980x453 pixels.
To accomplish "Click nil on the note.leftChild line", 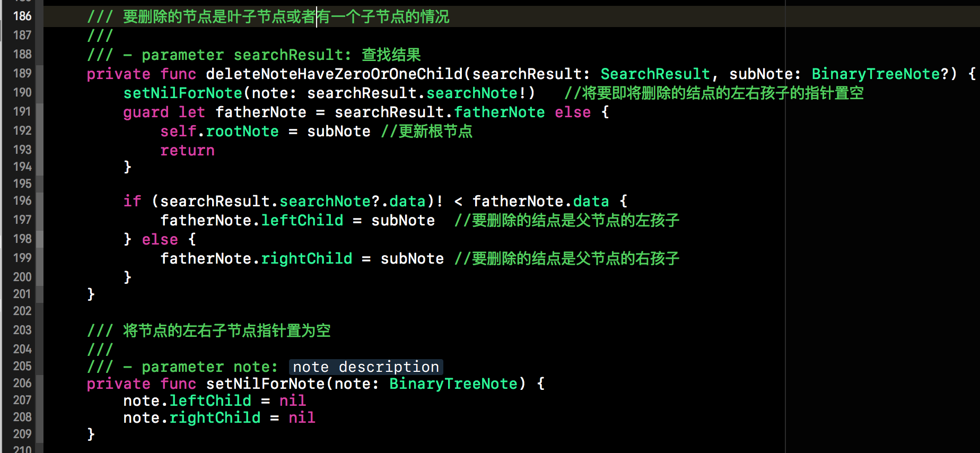I will (x=293, y=400).
